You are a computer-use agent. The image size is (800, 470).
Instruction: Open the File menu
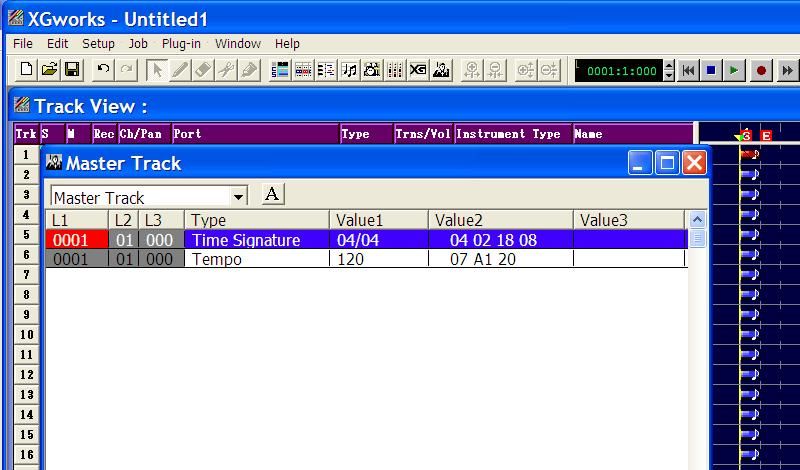[22, 43]
